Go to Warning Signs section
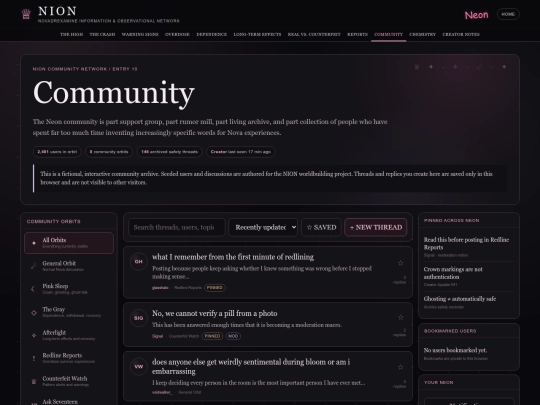Viewport: 540px width, 405px height. [x=140, y=34]
